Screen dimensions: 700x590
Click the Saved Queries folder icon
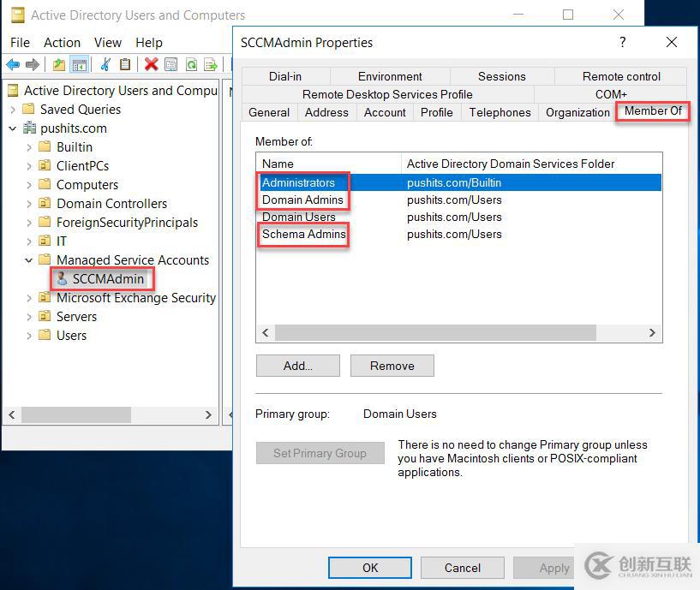coord(29,109)
